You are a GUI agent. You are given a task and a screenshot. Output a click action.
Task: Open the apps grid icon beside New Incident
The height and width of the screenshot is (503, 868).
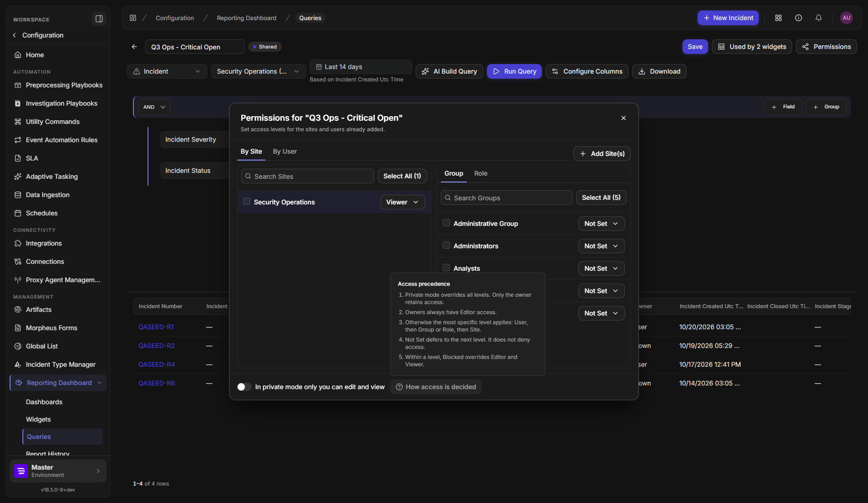coord(778,18)
